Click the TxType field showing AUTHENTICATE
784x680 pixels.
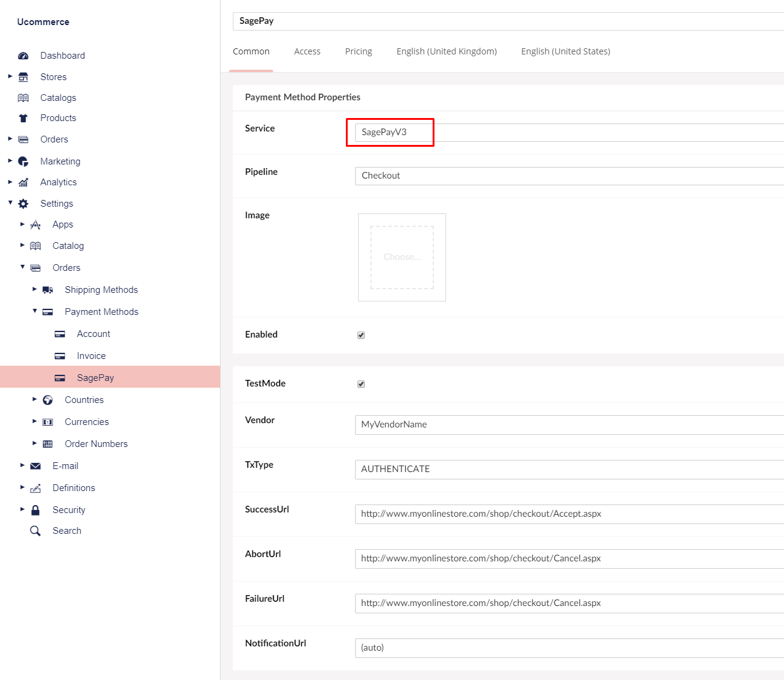[569, 470]
